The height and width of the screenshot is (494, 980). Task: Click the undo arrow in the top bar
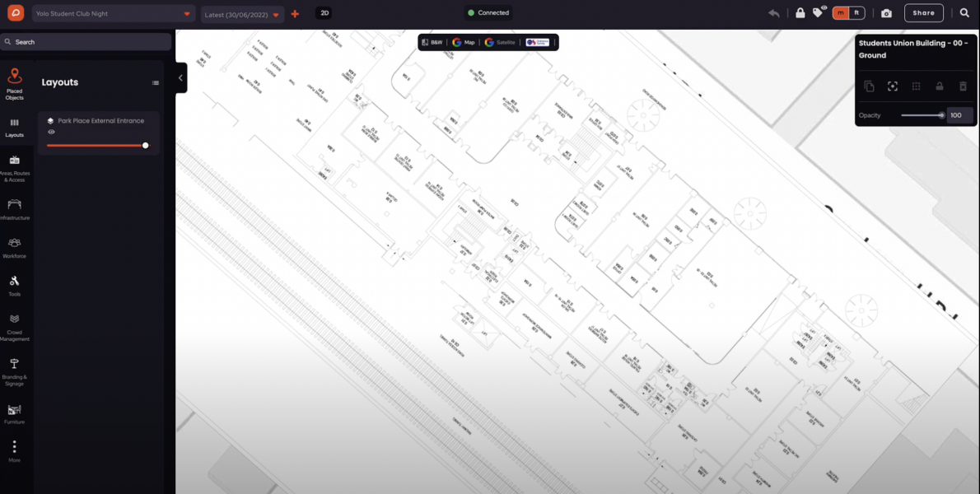(774, 13)
